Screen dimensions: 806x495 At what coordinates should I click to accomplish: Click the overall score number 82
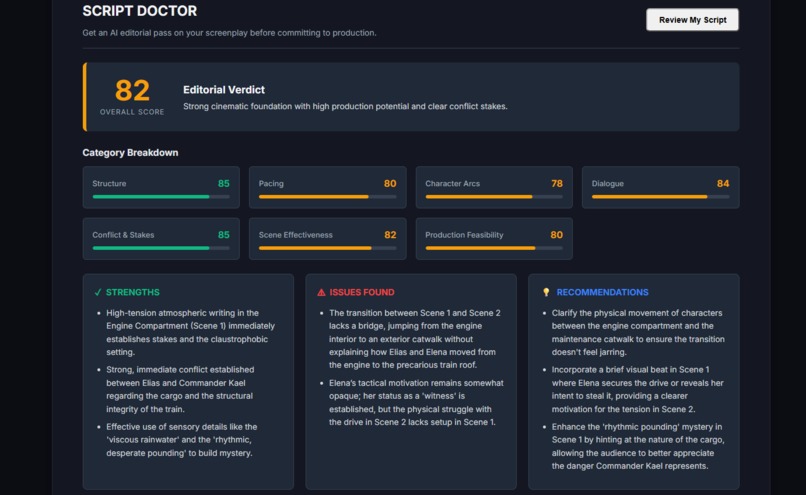(132, 90)
